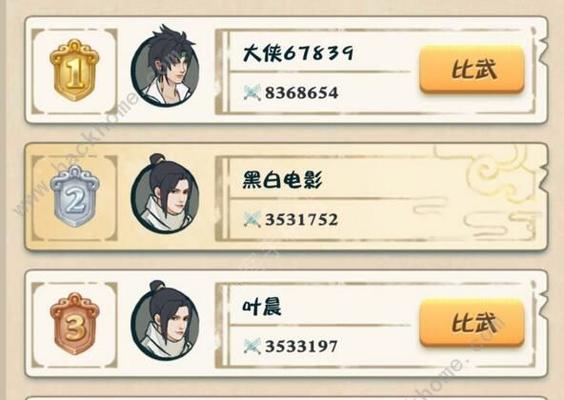564x400 pixels.
Task: Challenge 大侠67839 with the 比武 button
Action: (x=472, y=69)
